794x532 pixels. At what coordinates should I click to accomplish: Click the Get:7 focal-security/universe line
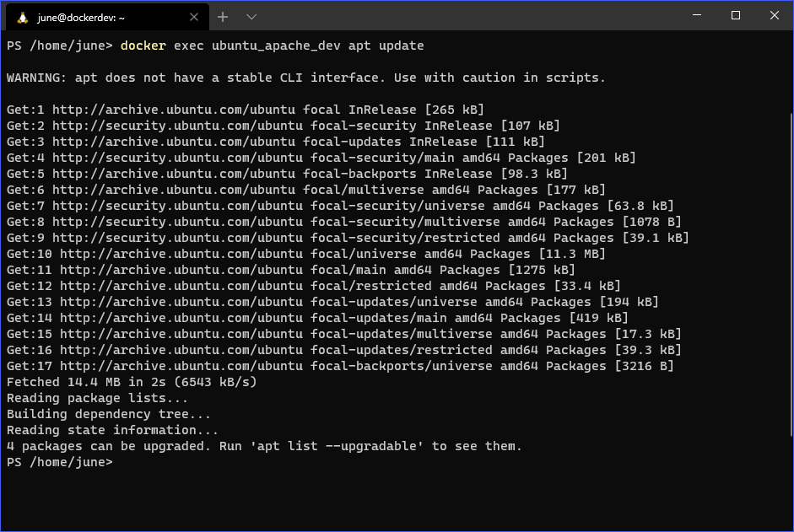coord(340,206)
